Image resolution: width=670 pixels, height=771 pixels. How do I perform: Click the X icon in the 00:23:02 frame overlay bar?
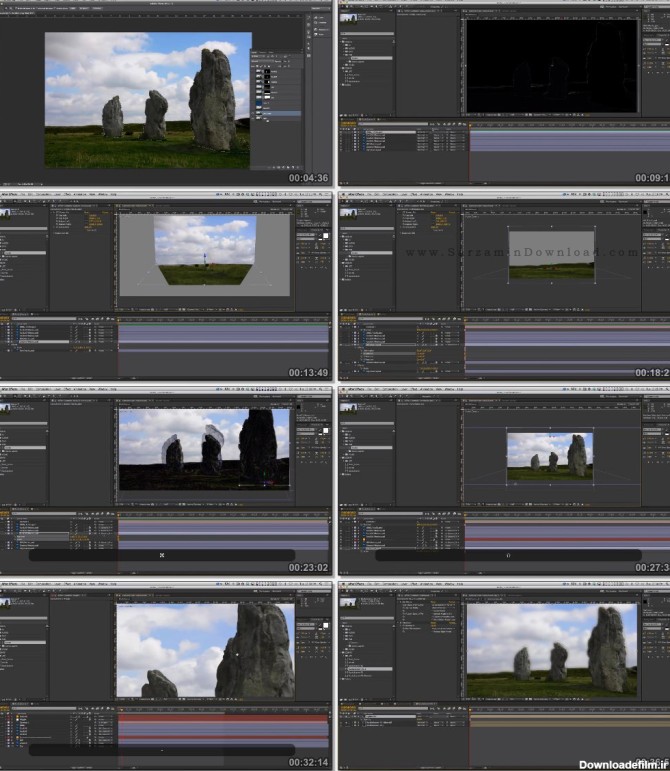click(162, 555)
